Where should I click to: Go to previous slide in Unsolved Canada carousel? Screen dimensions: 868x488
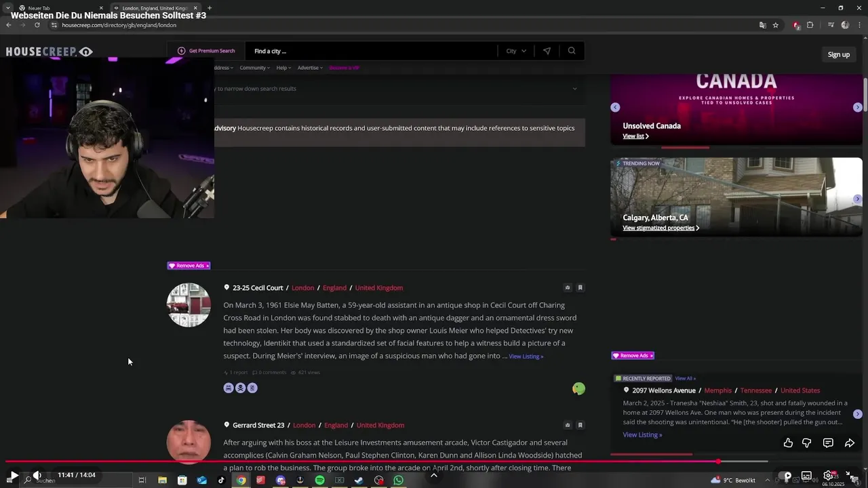click(615, 107)
